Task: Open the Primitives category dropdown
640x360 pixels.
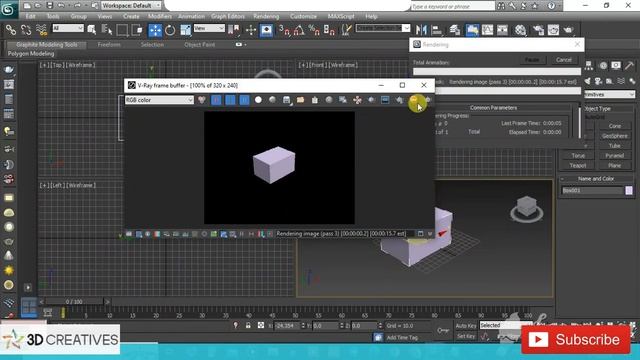Action: 609,94
